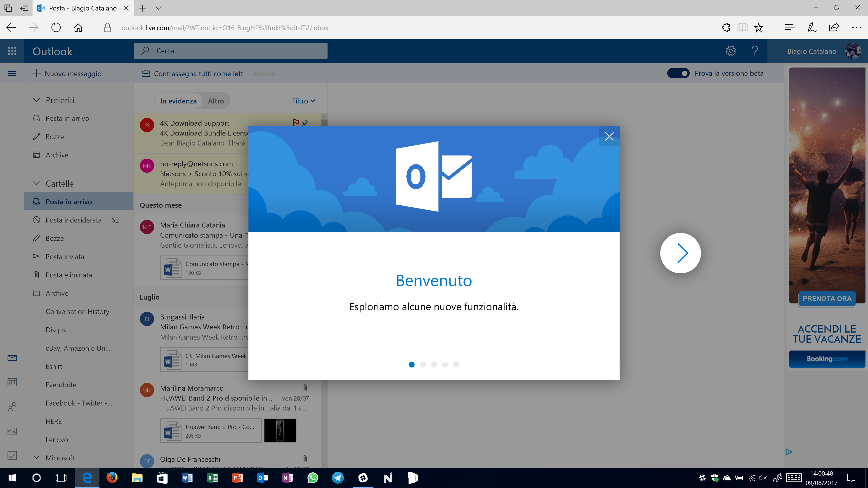Unpin the 4K Download Support email
The image size is (868, 488).
tap(305, 123)
